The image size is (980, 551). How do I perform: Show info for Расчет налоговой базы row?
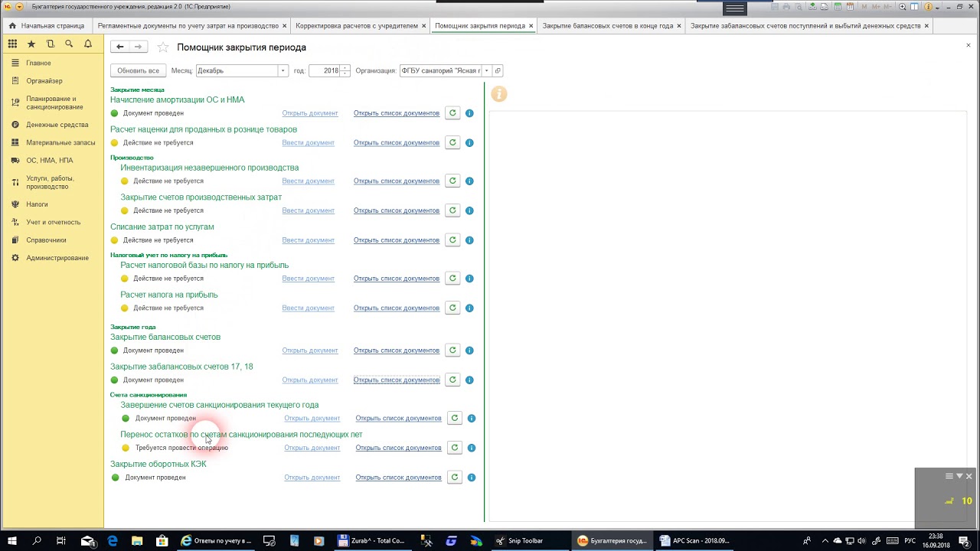pos(469,279)
